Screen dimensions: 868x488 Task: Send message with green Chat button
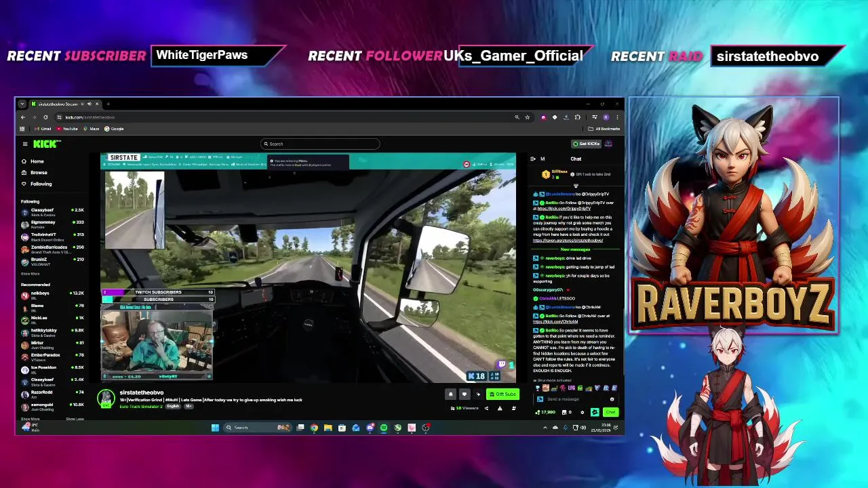click(611, 412)
